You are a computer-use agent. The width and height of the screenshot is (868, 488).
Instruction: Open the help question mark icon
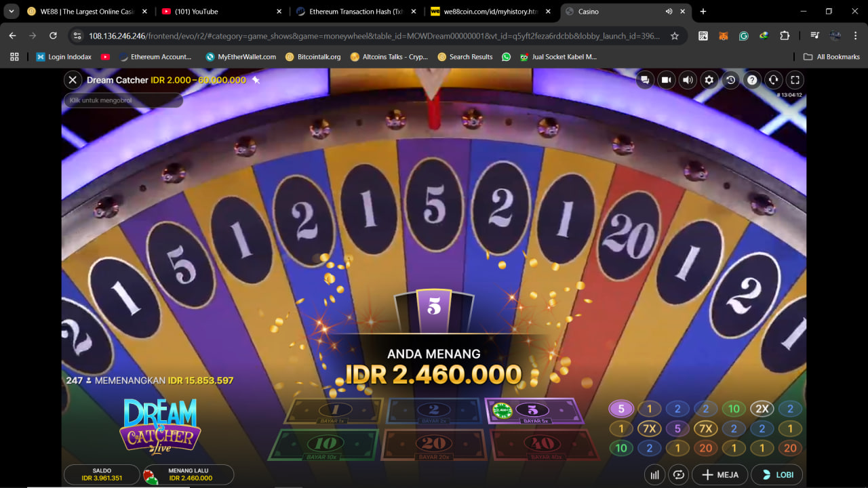752,80
